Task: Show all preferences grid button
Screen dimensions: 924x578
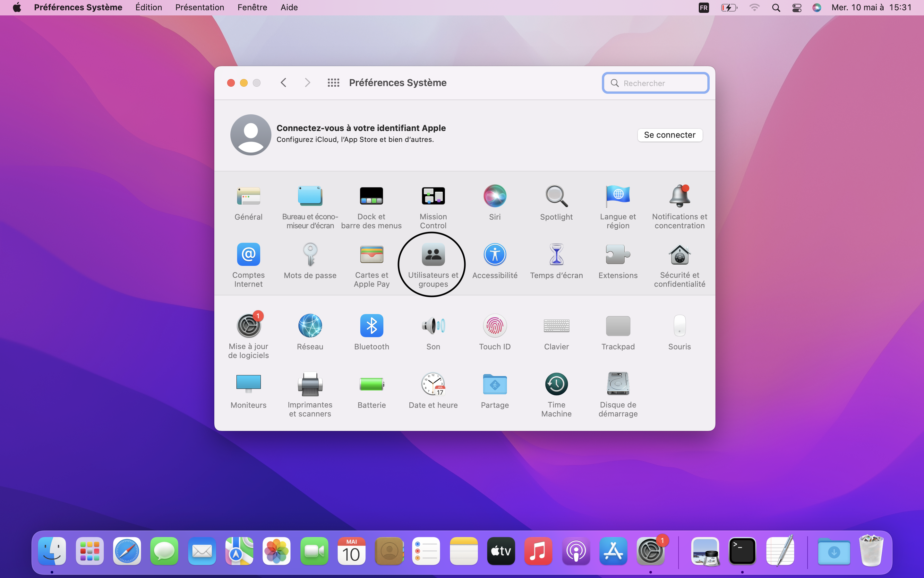Action: point(333,83)
